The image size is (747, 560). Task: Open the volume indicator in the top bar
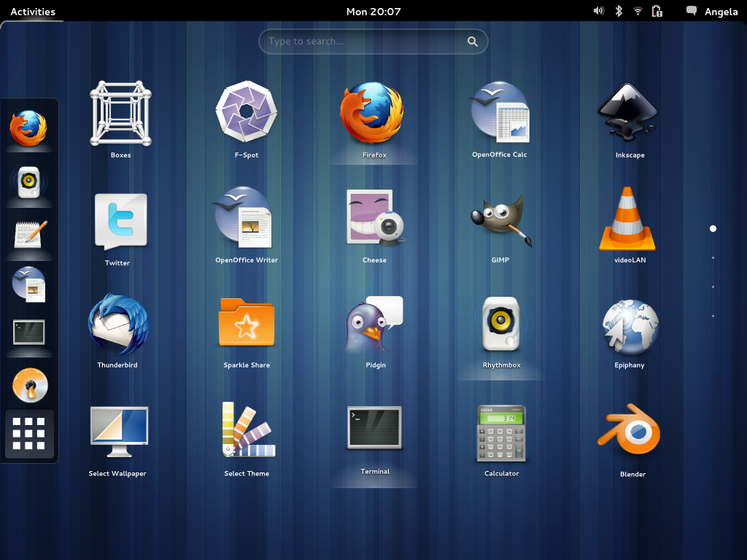(599, 11)
